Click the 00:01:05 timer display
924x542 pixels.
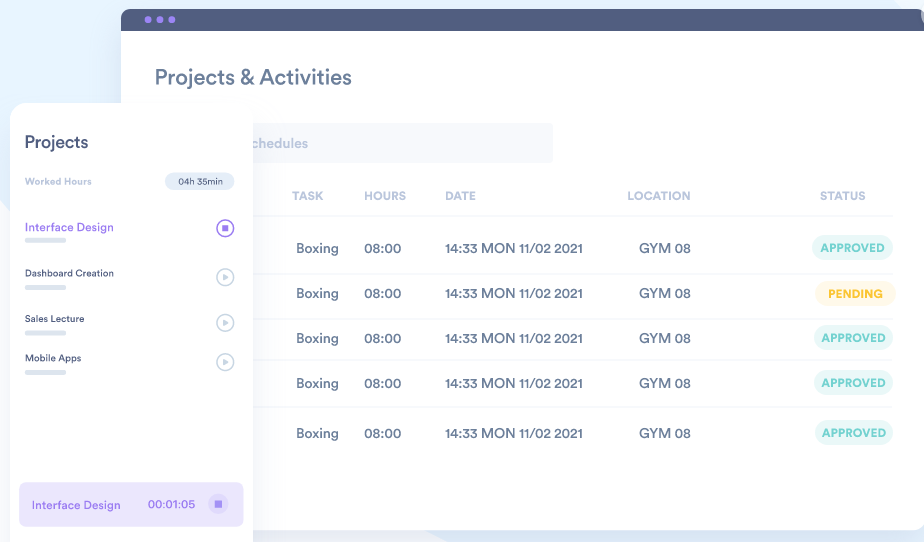(x=171, y=504)
